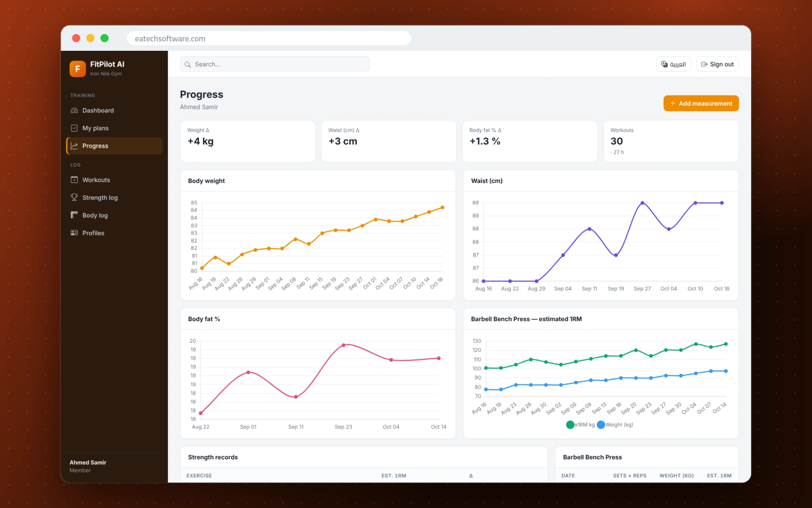The image size is (812, 508).
Task: Click the Iron Nile Gym label
Action: (106, 73)
